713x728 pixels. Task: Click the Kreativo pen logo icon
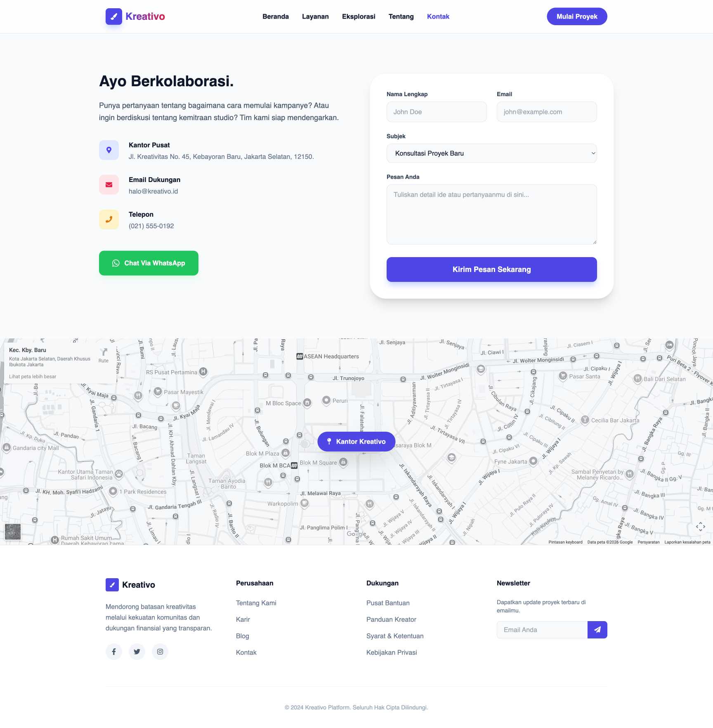tap(113, 17)
